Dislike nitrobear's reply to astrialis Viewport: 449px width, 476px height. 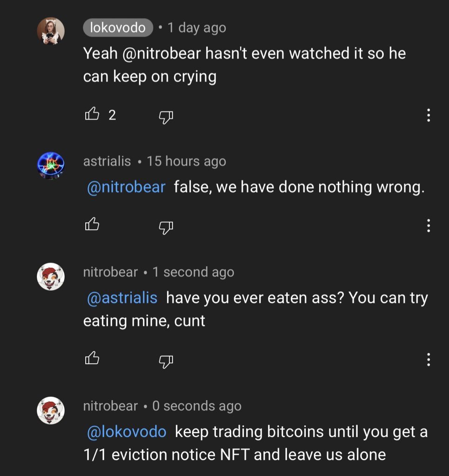[x=166, y=360]
